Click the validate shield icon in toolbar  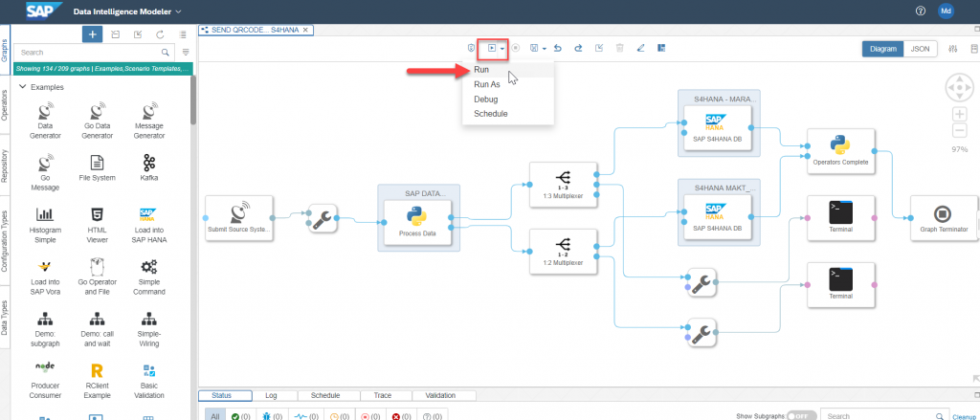coord(473,48)
